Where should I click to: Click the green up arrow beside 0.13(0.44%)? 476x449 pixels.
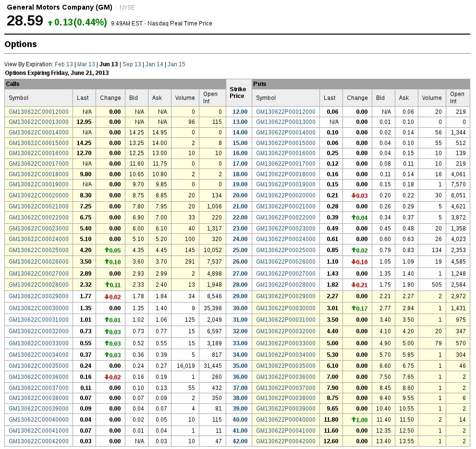[50, 23]
